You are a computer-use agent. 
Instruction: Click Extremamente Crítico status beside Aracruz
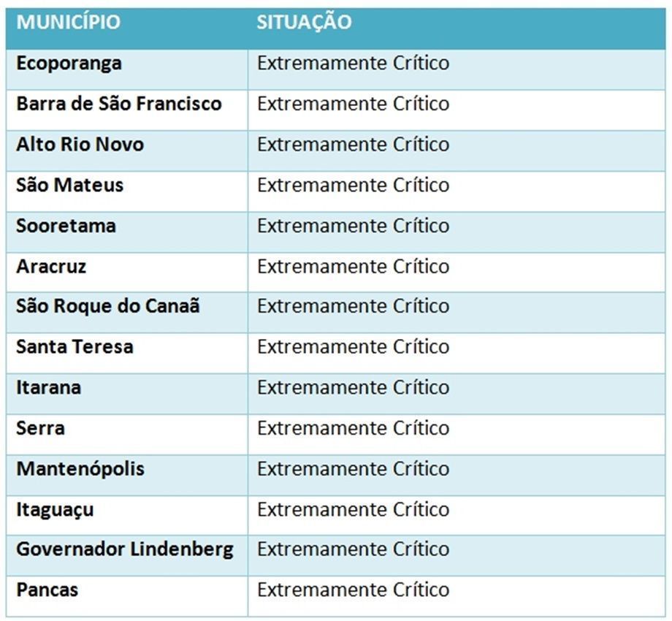click(353, 267)
